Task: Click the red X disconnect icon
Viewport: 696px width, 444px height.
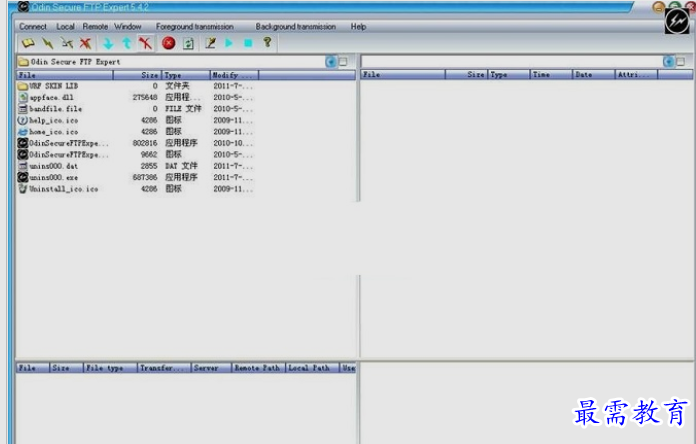Action: coord(85,43)
